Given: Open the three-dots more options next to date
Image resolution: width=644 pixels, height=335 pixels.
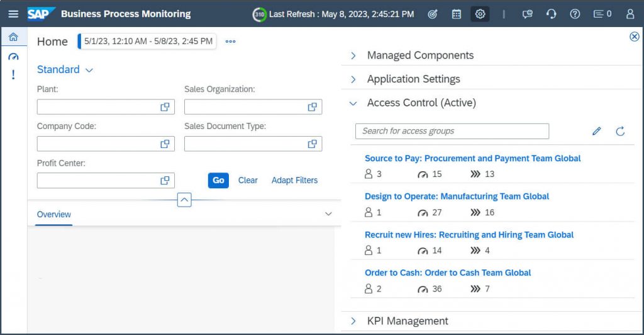Looking at the screenshot, I should (x=230, y=42).
